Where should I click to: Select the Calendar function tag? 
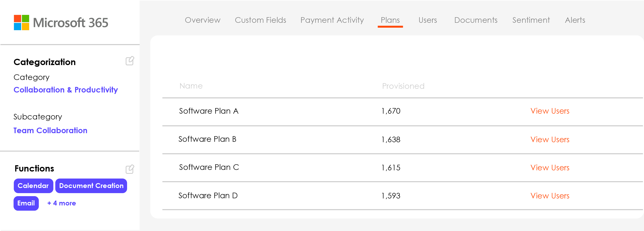coord(33,185)
